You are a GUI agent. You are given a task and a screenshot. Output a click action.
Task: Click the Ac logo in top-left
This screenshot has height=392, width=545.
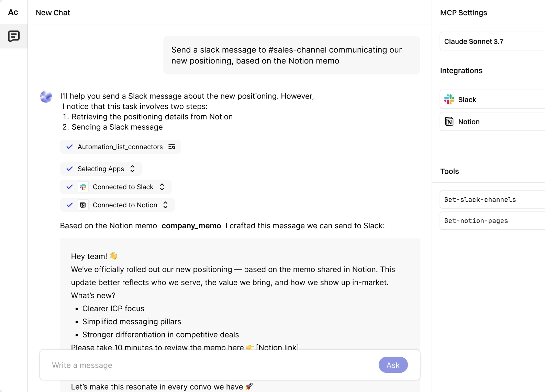pos(13,12)
